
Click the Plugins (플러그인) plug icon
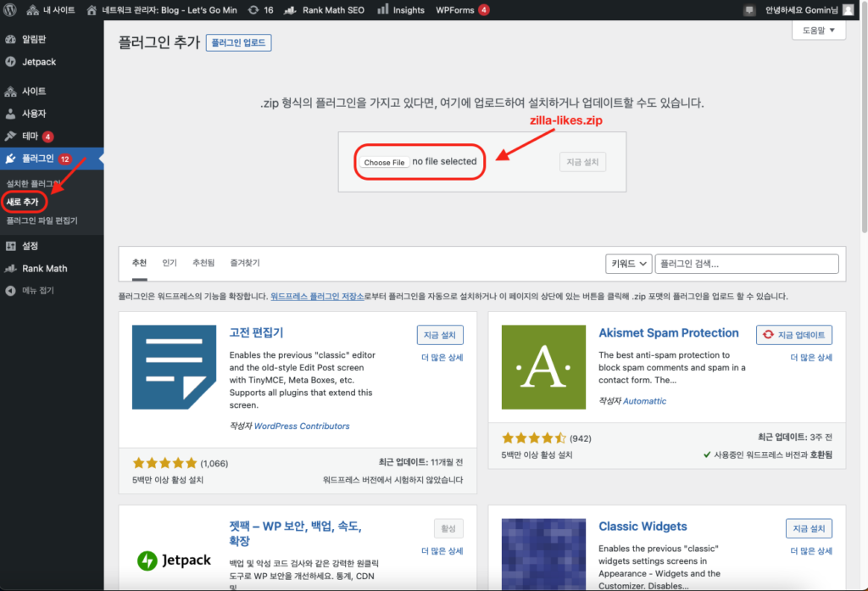coord(10,159)
